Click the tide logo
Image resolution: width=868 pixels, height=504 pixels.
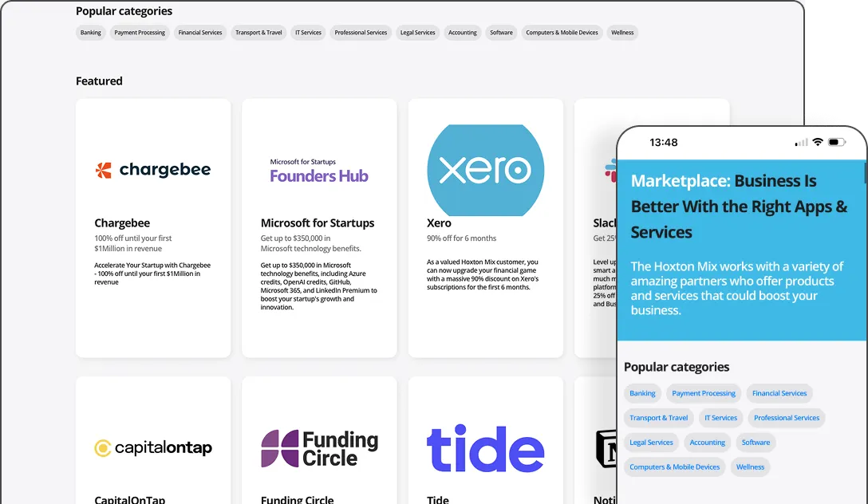[x=486, y=448]
